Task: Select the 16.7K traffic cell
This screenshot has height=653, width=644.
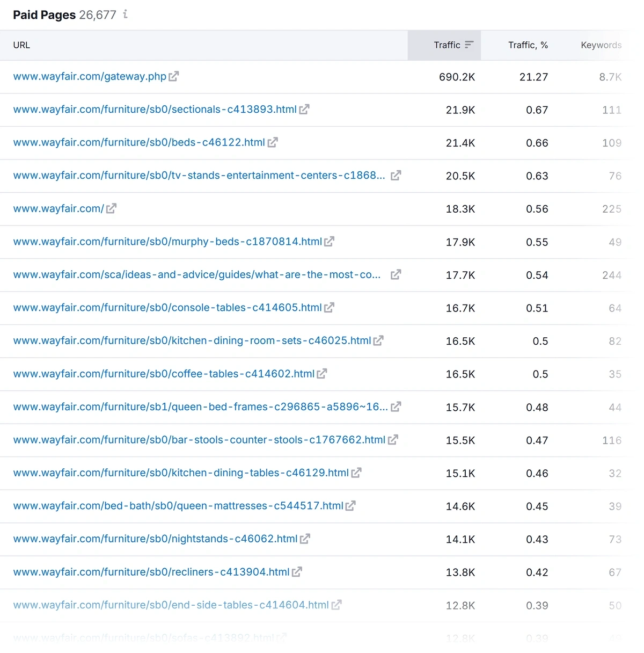Action: (x=460, y=308)
